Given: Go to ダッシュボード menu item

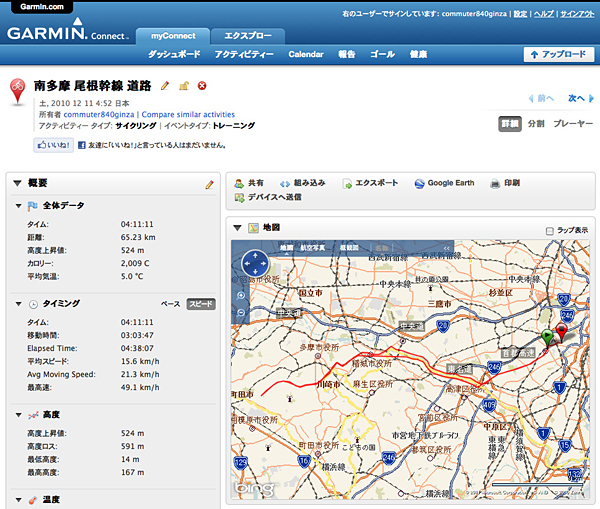Looking at the screenshot, I should click(174, 54).
